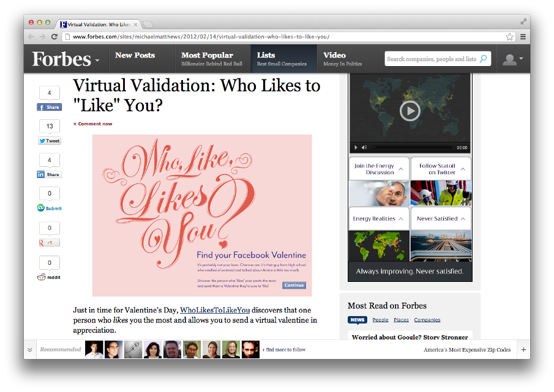Click the Never Satisfied pipeline thumbnail
The width and height of the screenshot is (554, 392).
[441, 246]
